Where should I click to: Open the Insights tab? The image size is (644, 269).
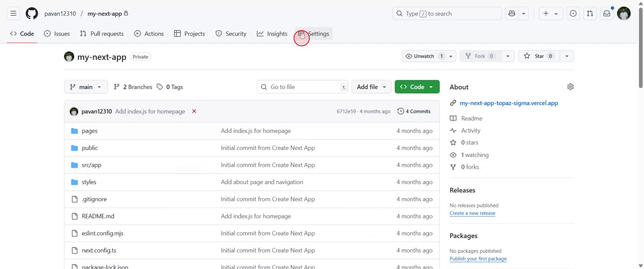pos(272,34)
